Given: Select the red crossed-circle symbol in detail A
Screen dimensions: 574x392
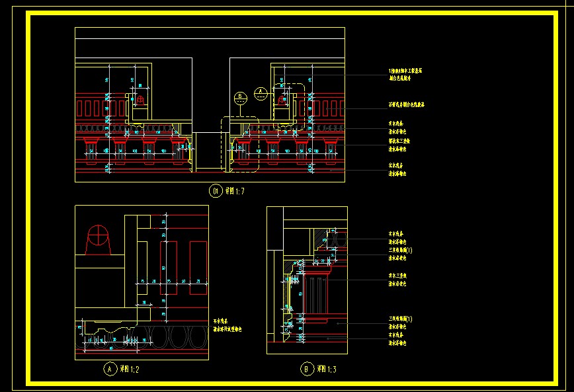Looking at the screenshot, I should tap(98, 235).
